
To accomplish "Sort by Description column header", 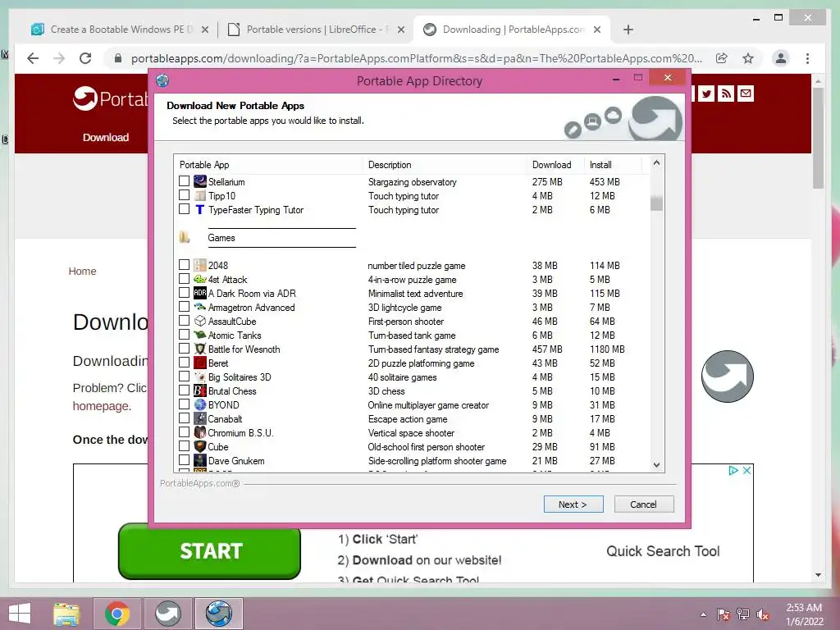I will coord(445,164).
